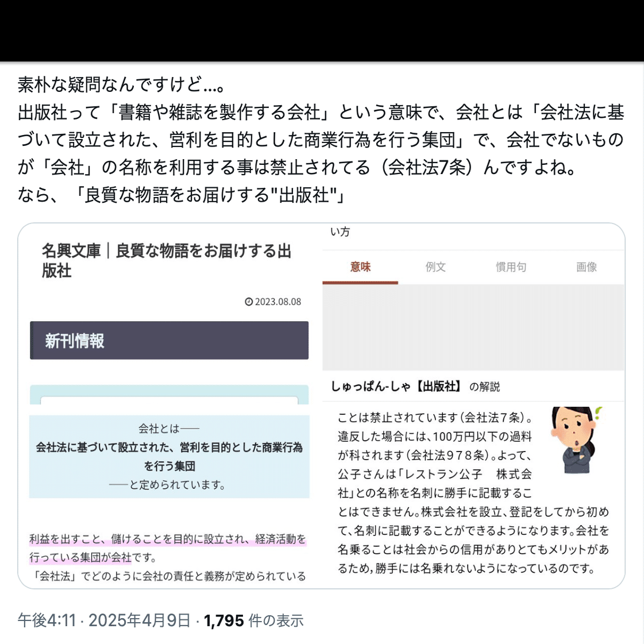Screen dimensions: 644x644
Task: Open the 1,795 件の表示 view count
Action: click(x=253, y=620)
